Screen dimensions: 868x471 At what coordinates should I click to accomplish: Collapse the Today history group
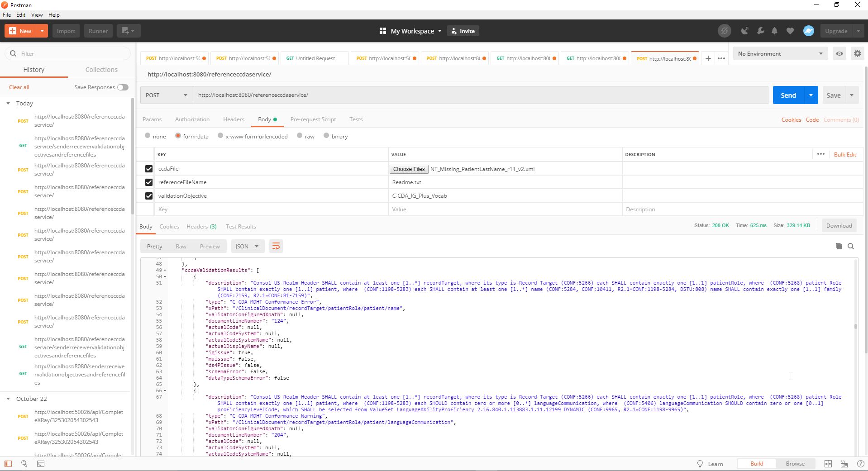tap(8, 103)
